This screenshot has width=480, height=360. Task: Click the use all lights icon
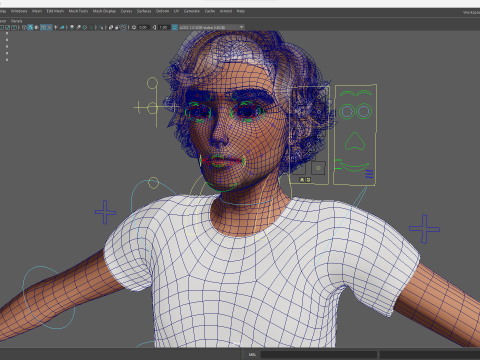[56, 27]
